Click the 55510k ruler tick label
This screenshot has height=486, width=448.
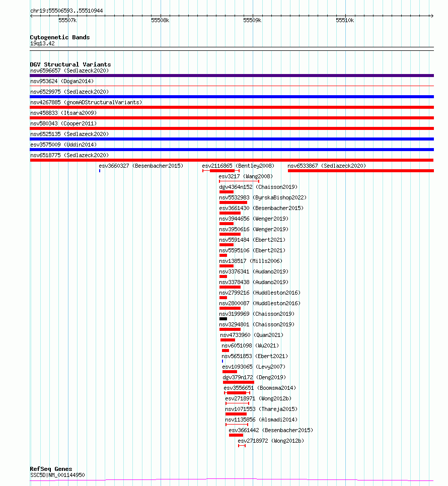pyautogui.click(x=345, y=20)
